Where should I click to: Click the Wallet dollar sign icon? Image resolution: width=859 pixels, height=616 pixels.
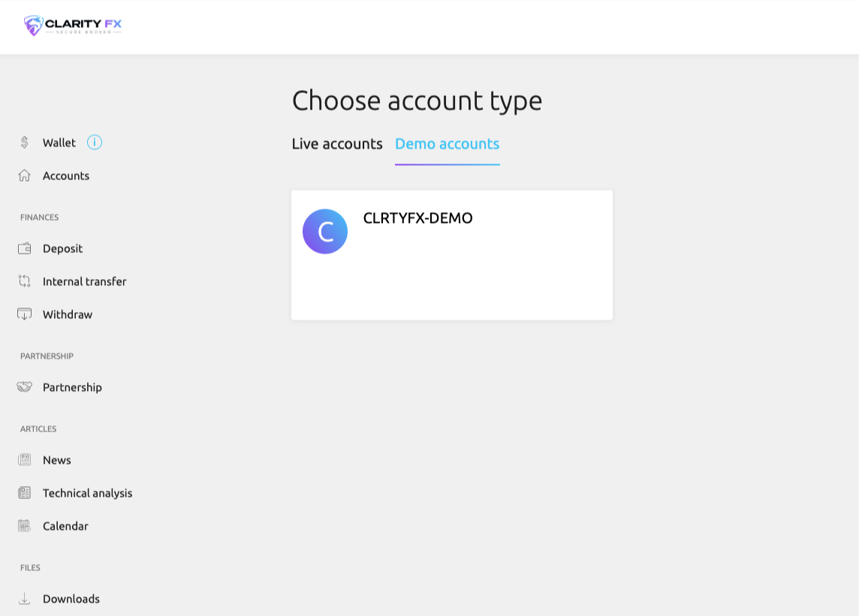click(24, 143)
